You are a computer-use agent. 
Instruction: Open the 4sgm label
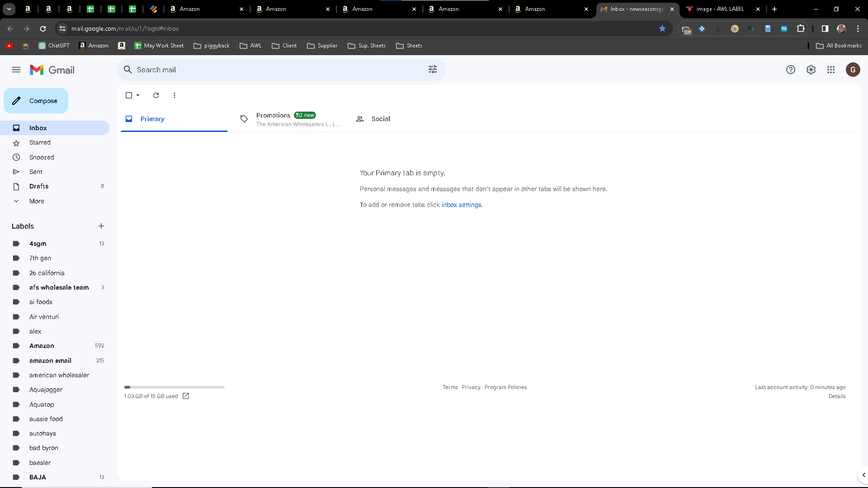pyautogui.click(x=55, y=244)
